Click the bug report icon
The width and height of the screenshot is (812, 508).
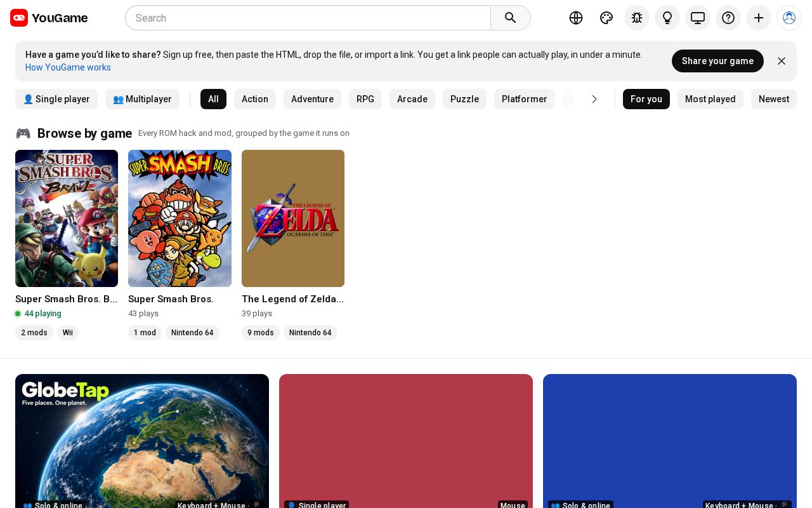pos(637,18)
